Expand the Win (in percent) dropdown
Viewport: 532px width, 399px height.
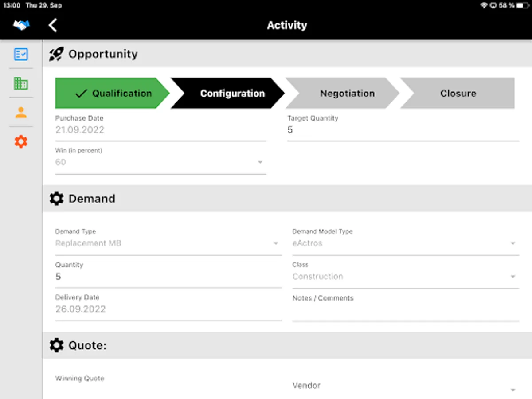point(260,162)
